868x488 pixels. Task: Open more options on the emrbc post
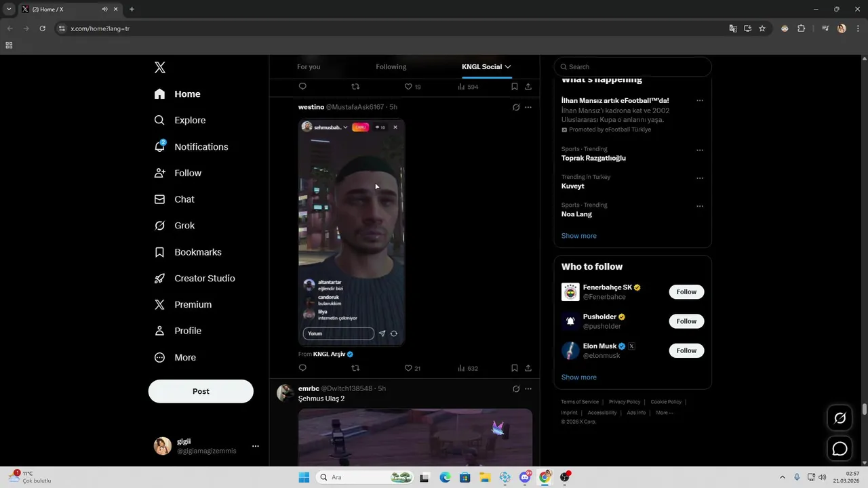click(528, 388)
